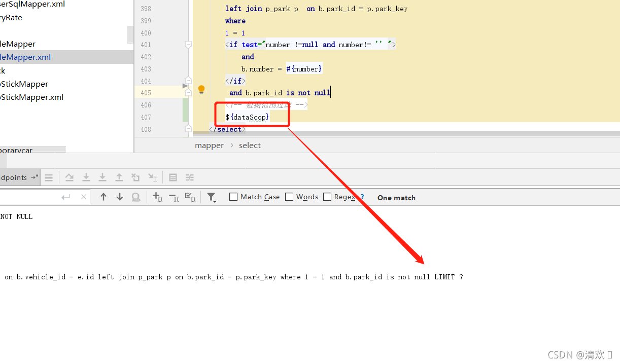Screen dimensions: 620x364
Task: Click the 'left join p_park p' line
Action: (x=262, y=9)
